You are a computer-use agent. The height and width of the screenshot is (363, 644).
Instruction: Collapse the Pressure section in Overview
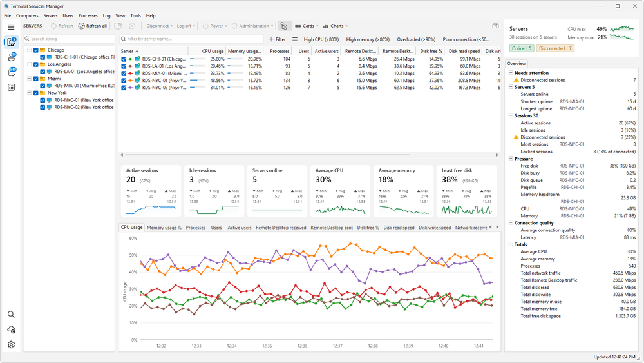(x=511, y=159)
